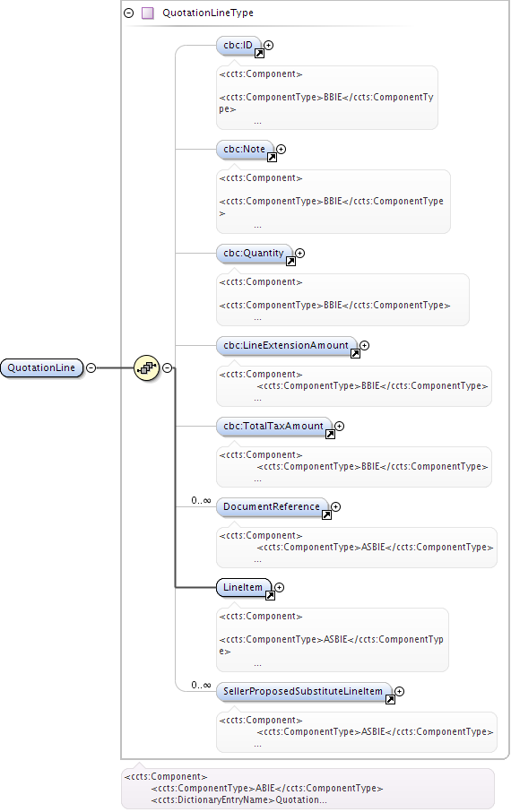Click the annotation box under cbc:Note
This screenshot has width=511, height=812.
333,202
